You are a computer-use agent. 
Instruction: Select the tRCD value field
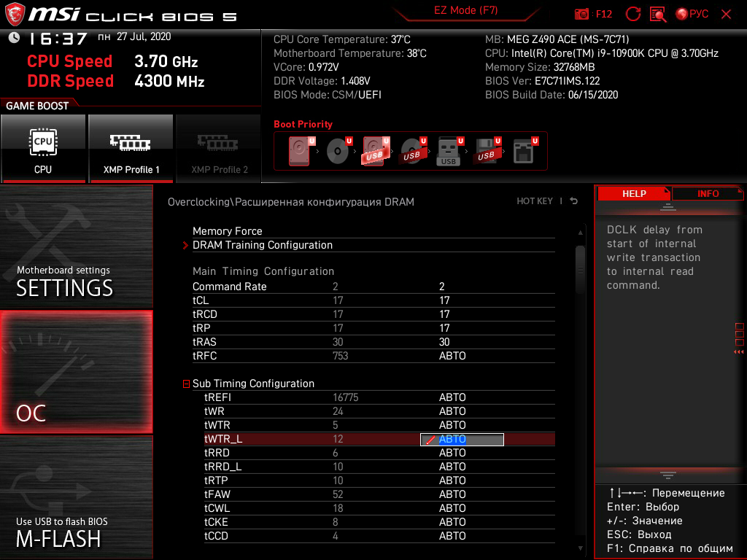pos(444,314)
